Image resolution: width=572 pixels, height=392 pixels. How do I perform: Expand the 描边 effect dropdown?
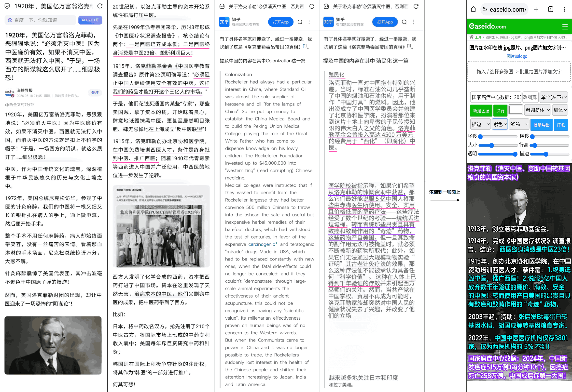click(x=480, y=124)
